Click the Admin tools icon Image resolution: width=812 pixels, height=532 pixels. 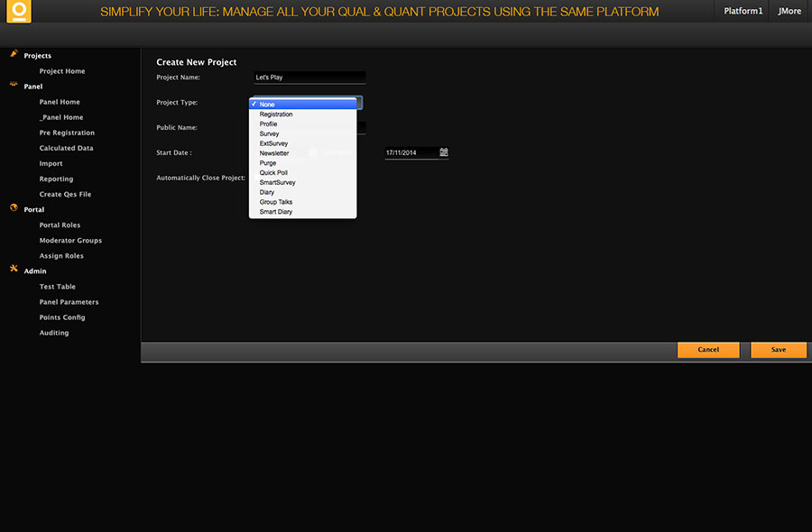click(14, 270)
